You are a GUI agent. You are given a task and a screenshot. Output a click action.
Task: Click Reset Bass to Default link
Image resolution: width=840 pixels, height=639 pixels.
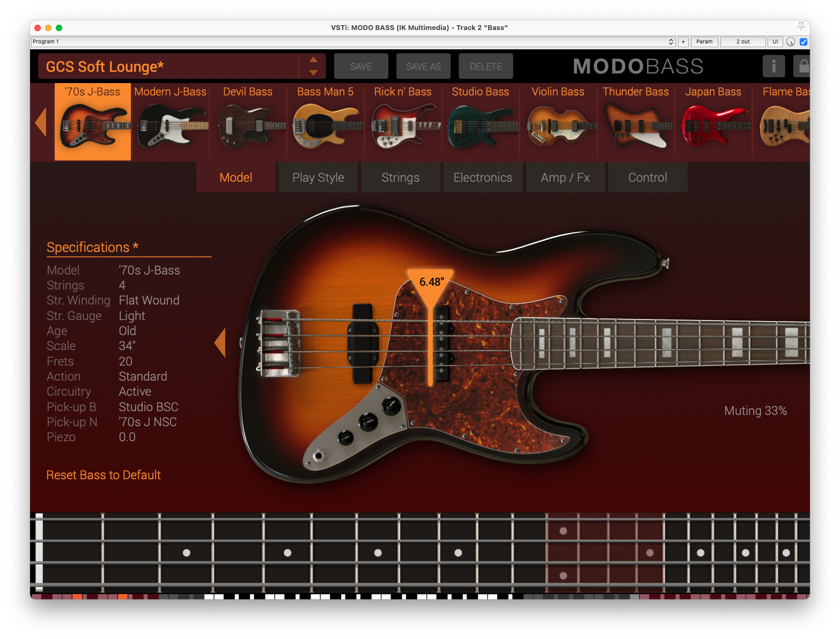pyautogui.click(x=104, y=475)
